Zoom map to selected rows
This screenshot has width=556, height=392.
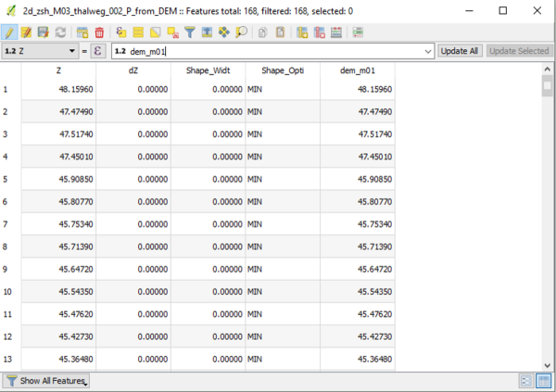click(241, 32)
